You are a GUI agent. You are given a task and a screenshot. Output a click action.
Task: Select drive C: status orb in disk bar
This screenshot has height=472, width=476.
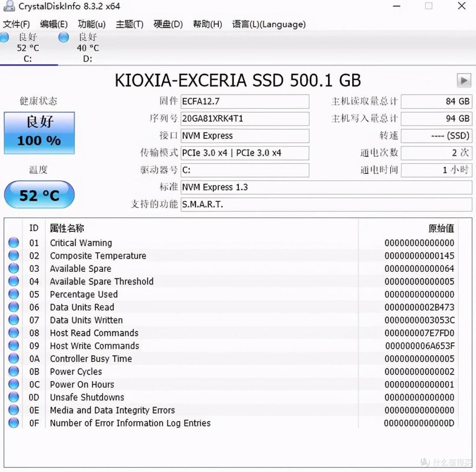4,37
